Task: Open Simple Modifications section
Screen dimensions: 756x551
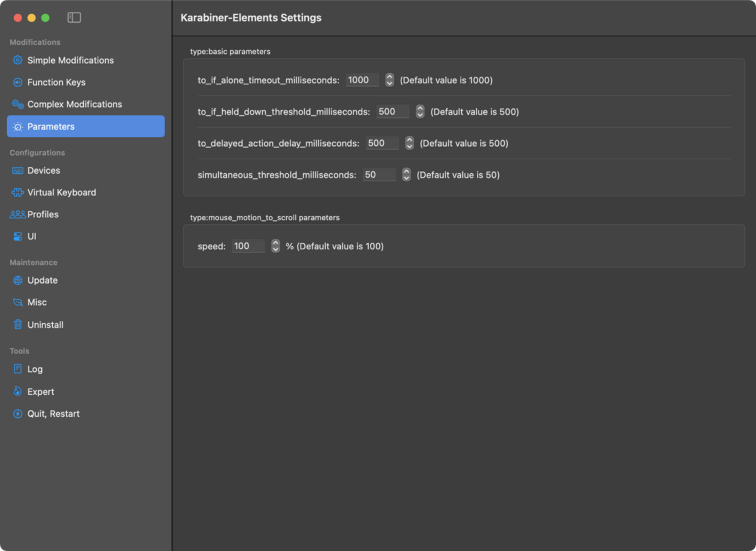Action: point(85,60)
